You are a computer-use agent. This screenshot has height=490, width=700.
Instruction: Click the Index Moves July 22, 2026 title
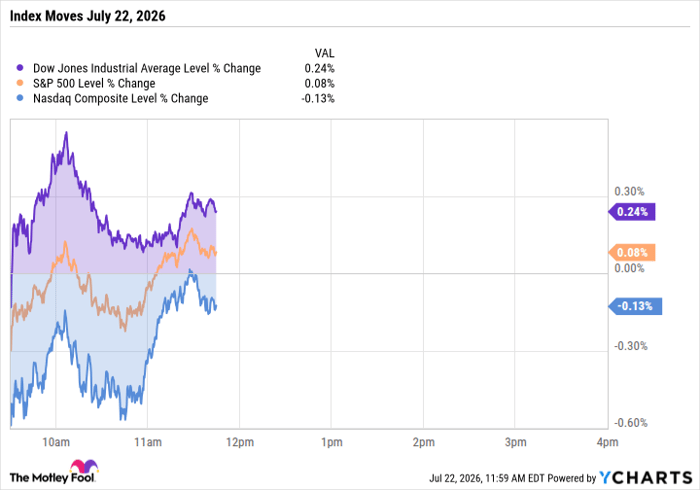88,16
